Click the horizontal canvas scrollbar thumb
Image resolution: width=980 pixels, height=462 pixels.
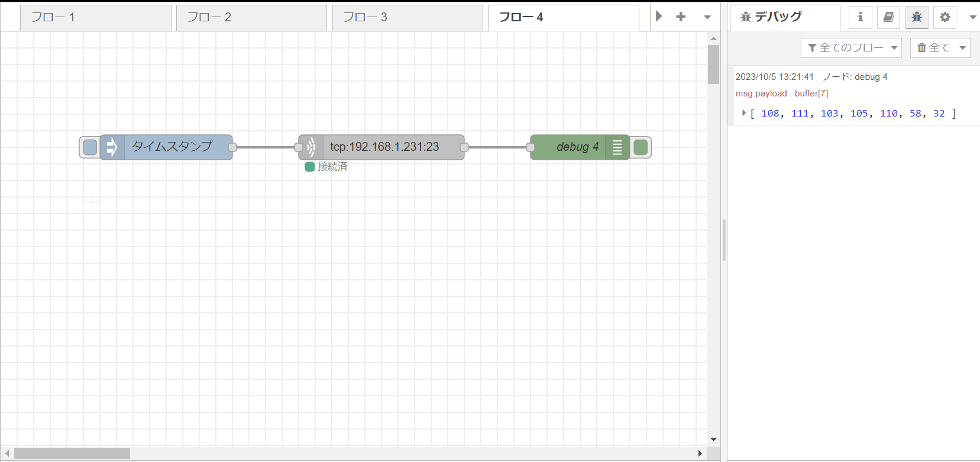click(x=72, y=453)
